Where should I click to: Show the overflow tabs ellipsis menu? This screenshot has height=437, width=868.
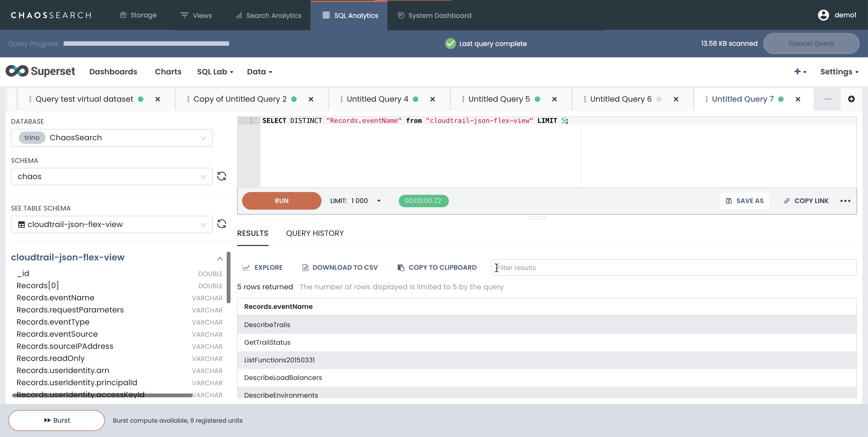[x=827, y=99]
